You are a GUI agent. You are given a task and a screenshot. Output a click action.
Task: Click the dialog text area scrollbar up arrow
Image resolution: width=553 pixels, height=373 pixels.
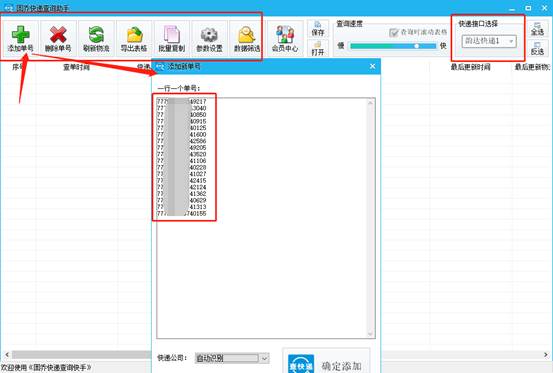(370, 103)
